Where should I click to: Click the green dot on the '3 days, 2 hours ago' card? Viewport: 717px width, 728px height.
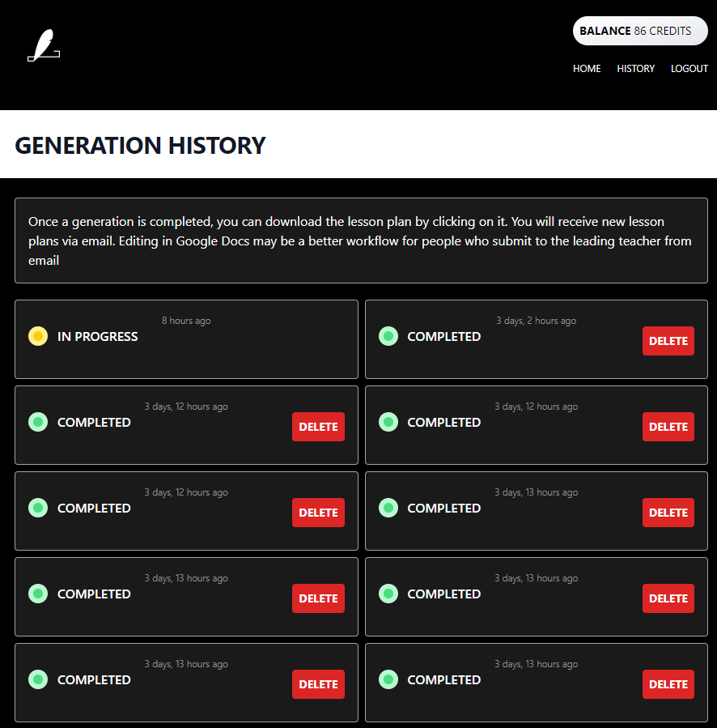[x=388, y=336]
